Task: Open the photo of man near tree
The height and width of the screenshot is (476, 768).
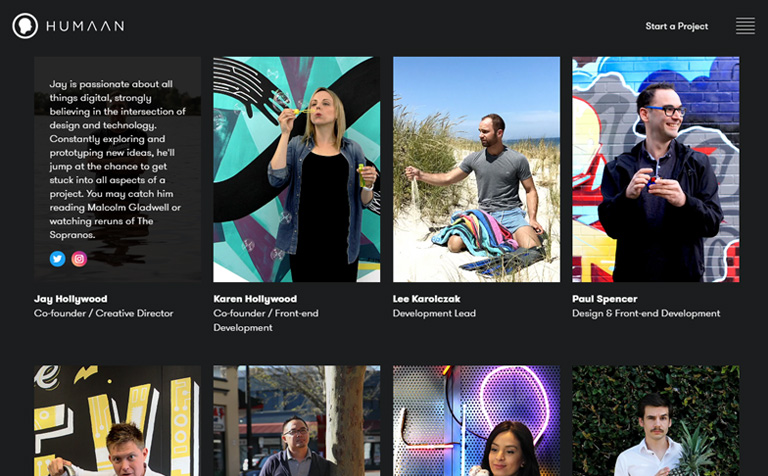Action: coord(296,420)
